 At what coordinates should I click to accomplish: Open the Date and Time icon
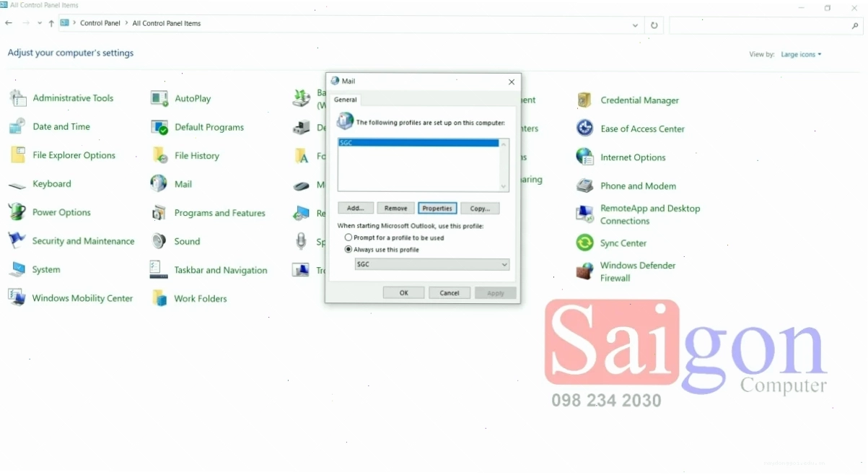[17, 126]
